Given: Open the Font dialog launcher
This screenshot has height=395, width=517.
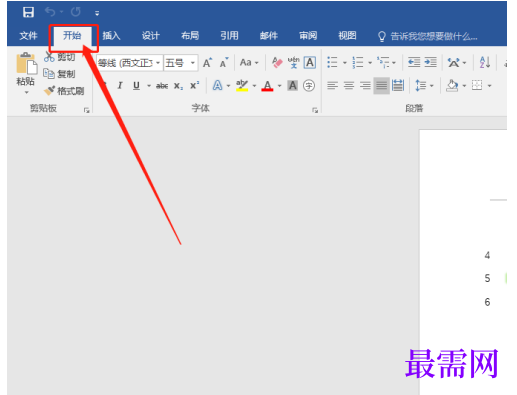Looking at the screenshot, I should 315,110.
